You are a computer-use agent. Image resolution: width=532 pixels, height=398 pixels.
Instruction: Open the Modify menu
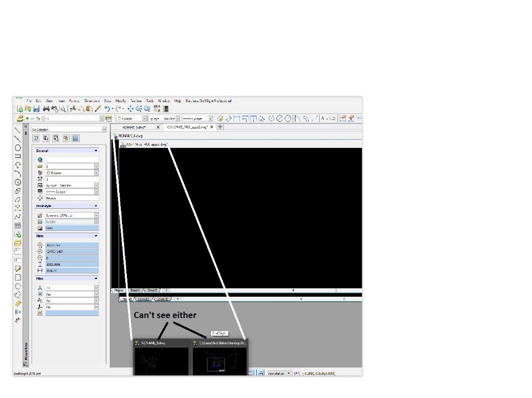[x=120, y=101]
